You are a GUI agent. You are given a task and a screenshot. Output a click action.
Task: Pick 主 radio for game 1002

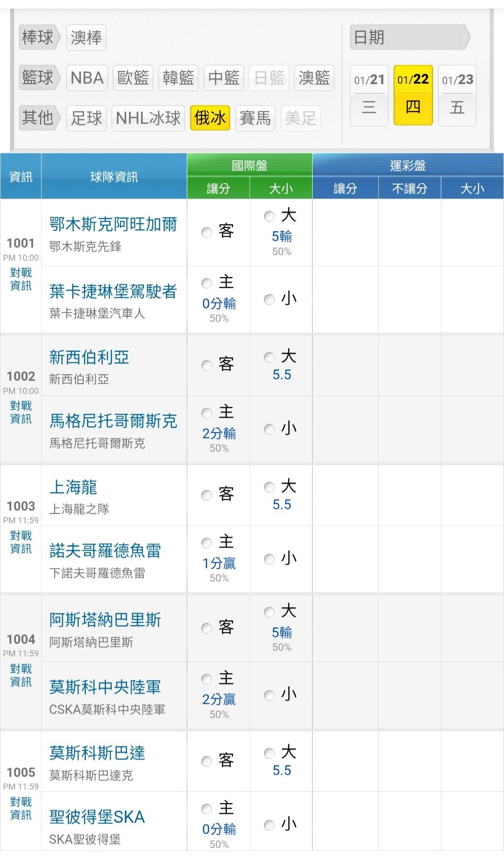207,413
